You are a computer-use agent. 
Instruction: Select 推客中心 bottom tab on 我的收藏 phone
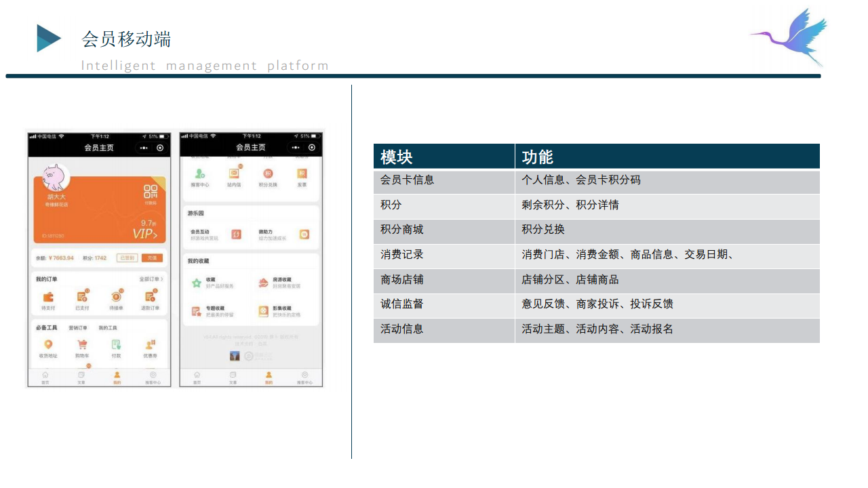tap(305, 378)
